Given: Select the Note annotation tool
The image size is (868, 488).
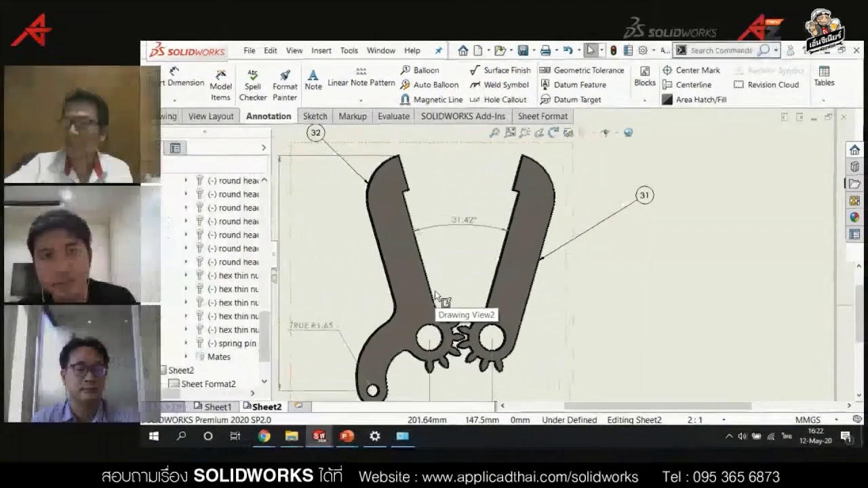Looking at the screenshot, I should tap(313, 80).
